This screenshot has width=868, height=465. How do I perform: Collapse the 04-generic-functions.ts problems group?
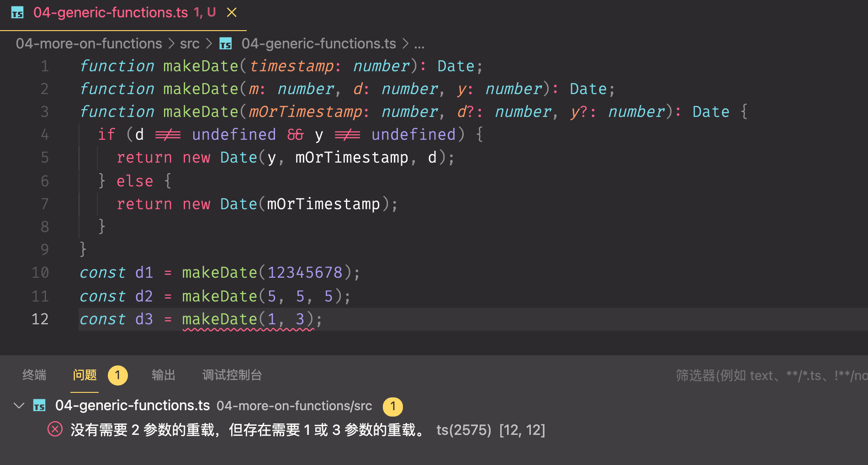(x=19, y=406)
